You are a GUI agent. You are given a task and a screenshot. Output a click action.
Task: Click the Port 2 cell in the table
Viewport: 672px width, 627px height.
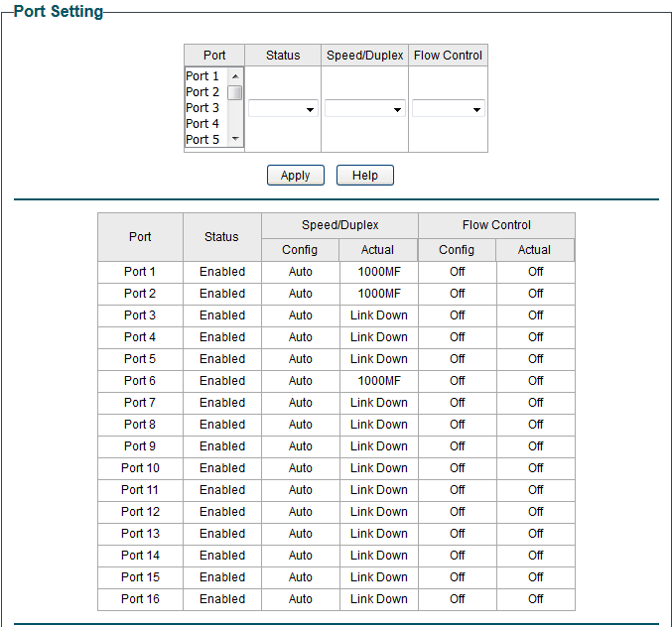(140, 294)
